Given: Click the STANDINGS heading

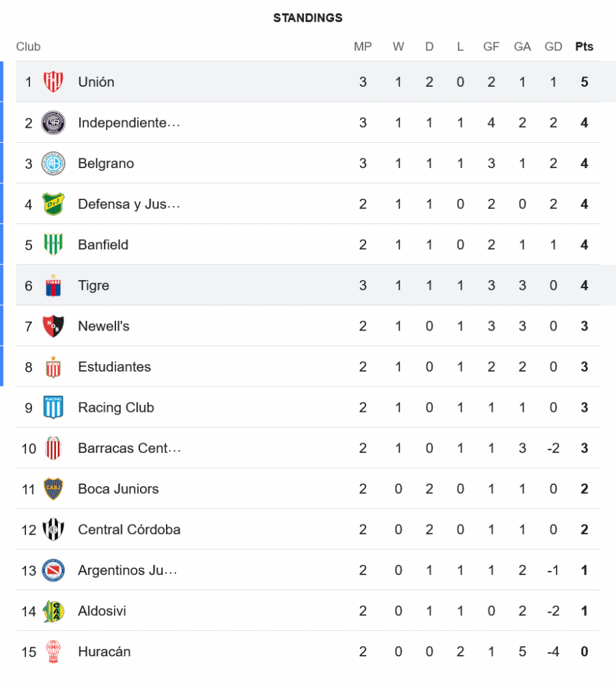Looking at the screenshot, I should click(308, 18).
